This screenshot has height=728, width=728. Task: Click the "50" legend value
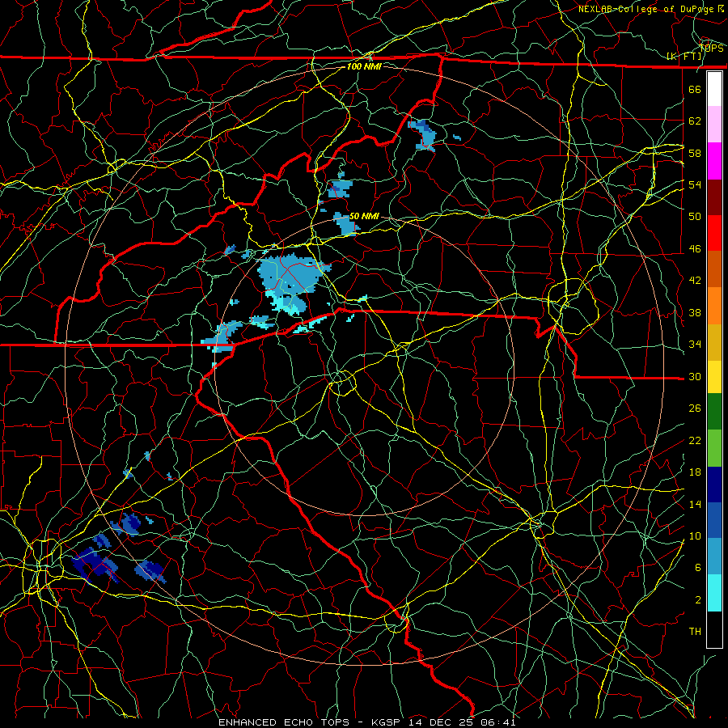[x=695, y=217]
